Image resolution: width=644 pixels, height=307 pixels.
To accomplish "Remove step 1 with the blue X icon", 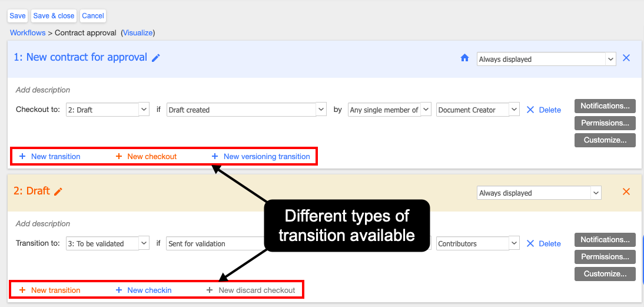I will coord(626,58).
